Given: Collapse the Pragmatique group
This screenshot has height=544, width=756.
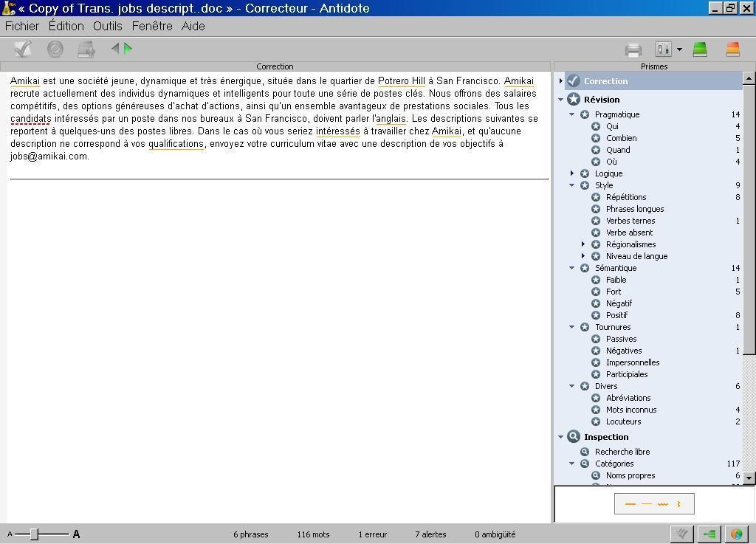Looking at the screenshot, I should [572, 114].
